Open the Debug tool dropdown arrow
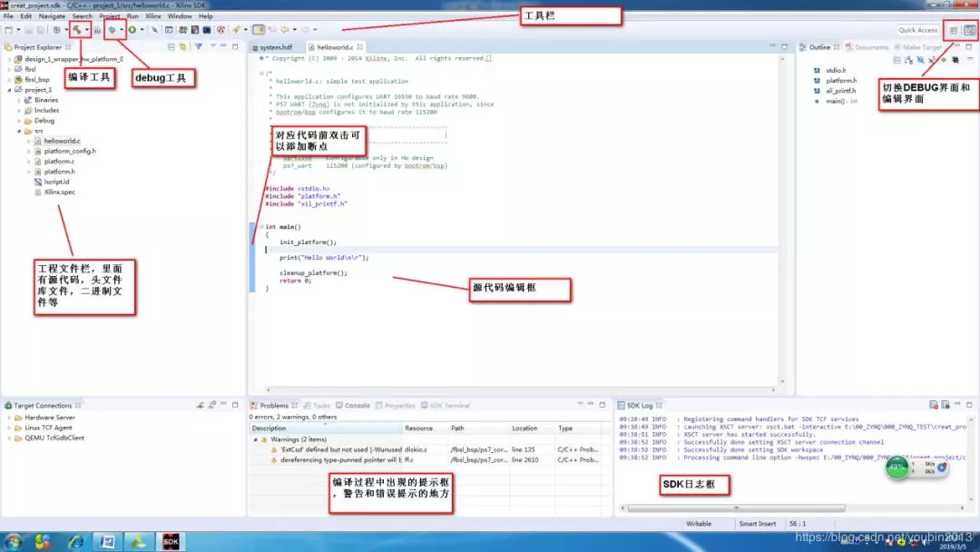Image resolution: width=980 pixels, height=552 pixels. (122, 29)
